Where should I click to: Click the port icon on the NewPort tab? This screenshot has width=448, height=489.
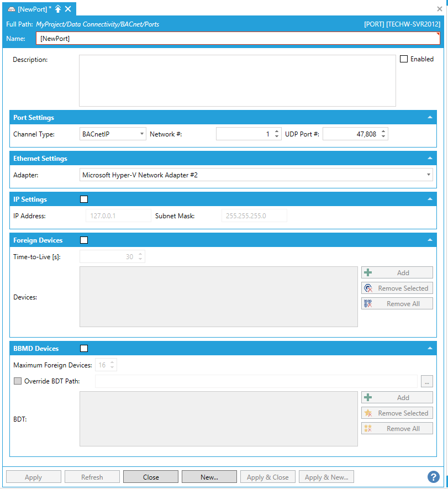coord(11,9)
